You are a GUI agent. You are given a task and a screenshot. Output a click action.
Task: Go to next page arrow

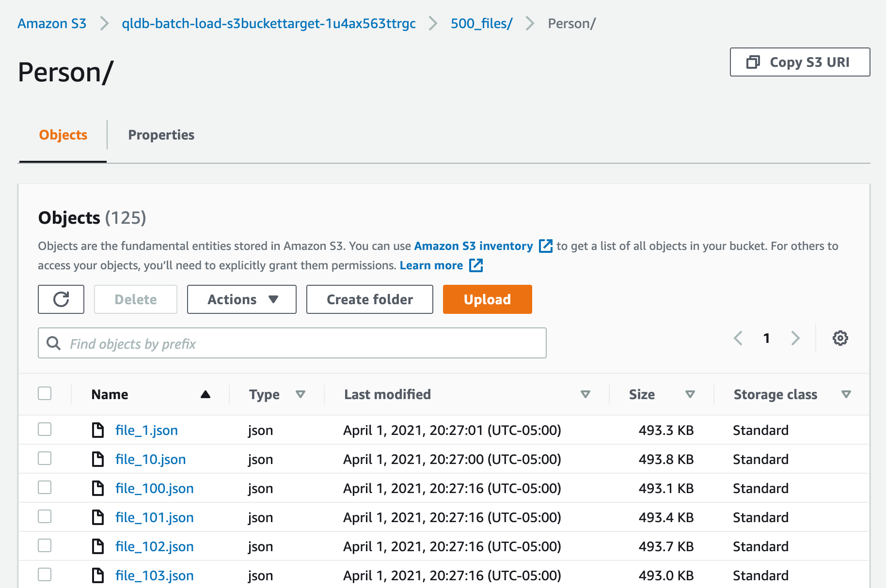(x=795, y=338)
